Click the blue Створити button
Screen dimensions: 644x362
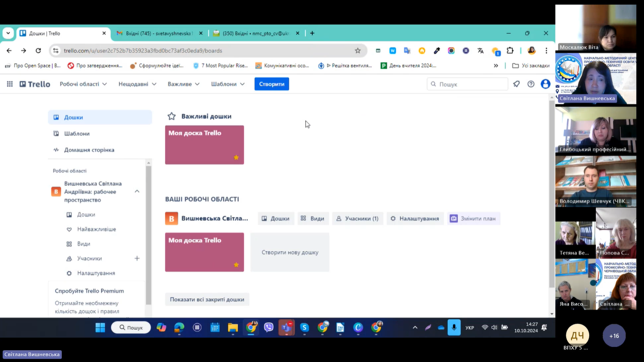click(272, 84)
